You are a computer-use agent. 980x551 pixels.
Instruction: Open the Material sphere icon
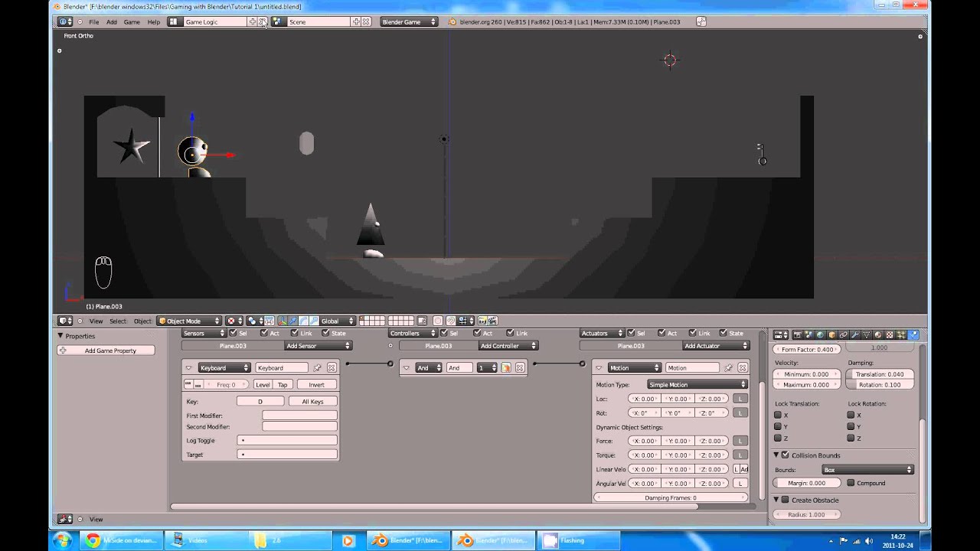click(x=877, y=334)
